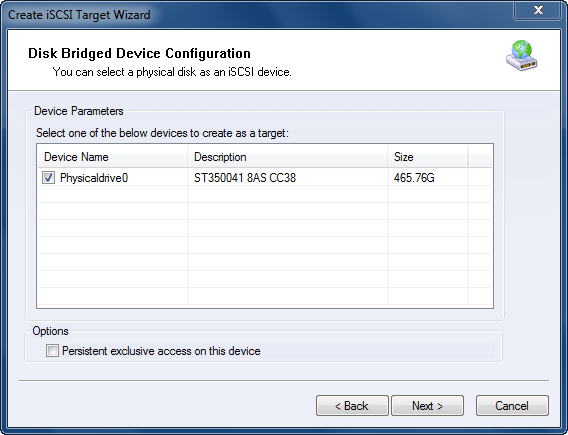Click the 465.76G size cell
568x435 pixels.
coord(414,178)
